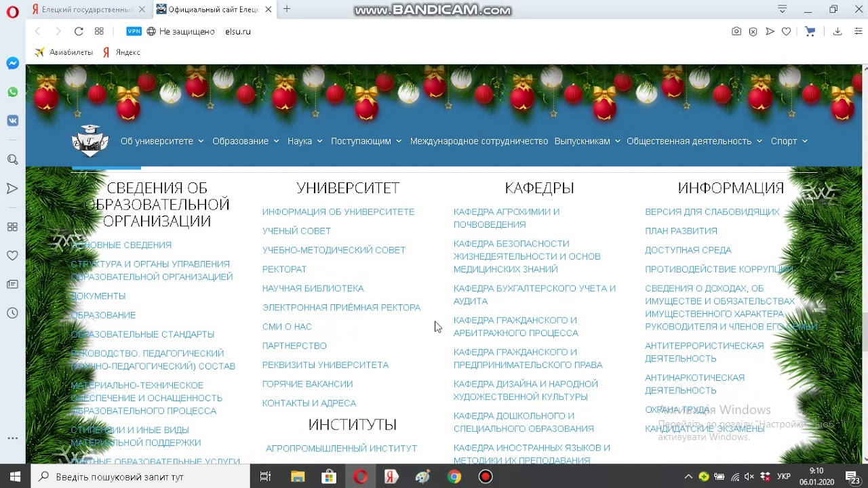The image size is (868, 488).
Task: Expand 'Наука' menu
Action: click(305, 141)
